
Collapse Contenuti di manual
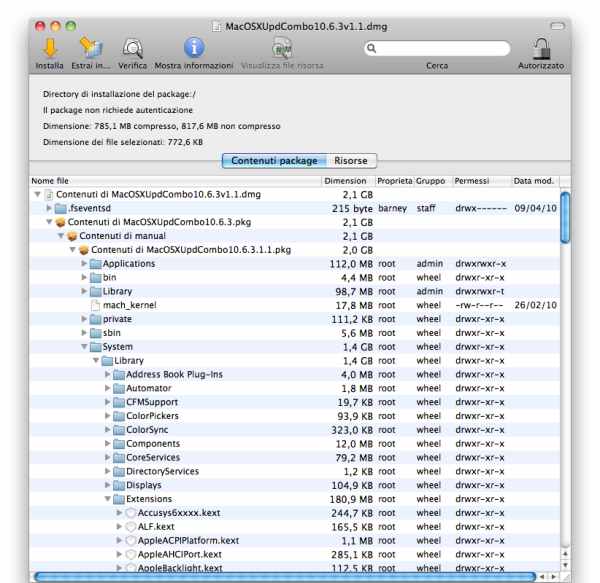click(61, 236)
